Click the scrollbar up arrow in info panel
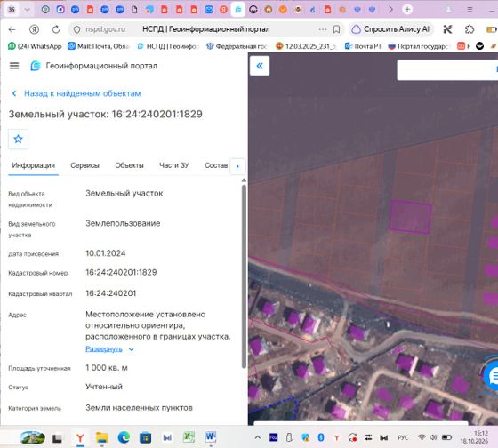498x448 pixels. point(244,180)
